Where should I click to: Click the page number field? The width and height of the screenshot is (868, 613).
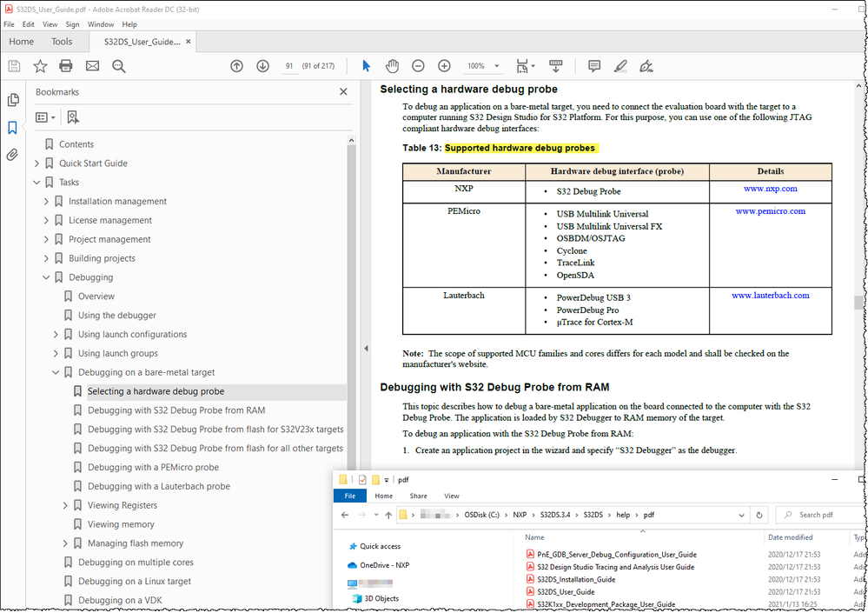(x=289, y=66)
